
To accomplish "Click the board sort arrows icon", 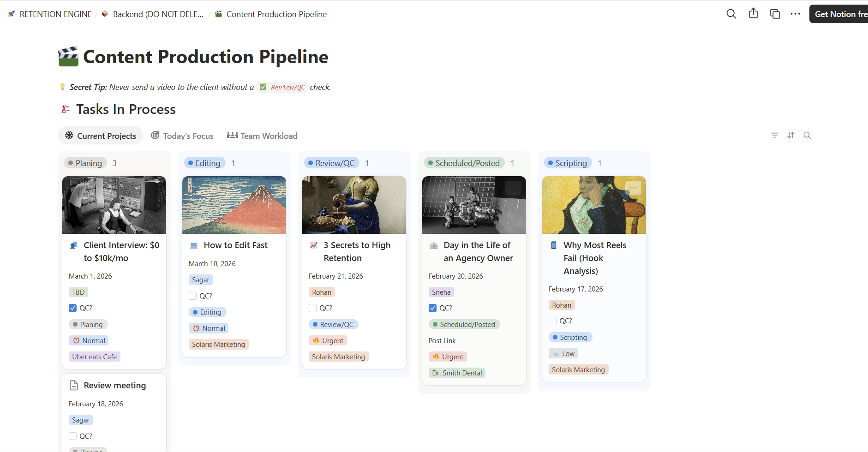I will (791, 135).
